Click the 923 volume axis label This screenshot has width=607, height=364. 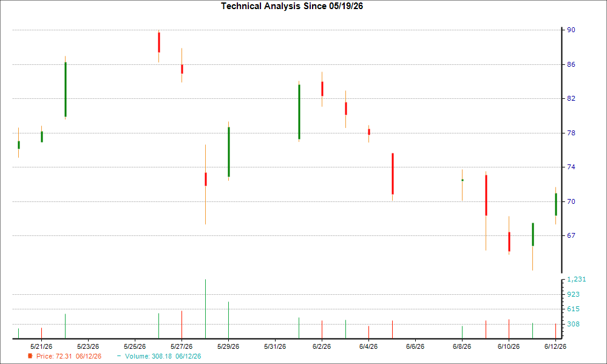click(574, 294)
